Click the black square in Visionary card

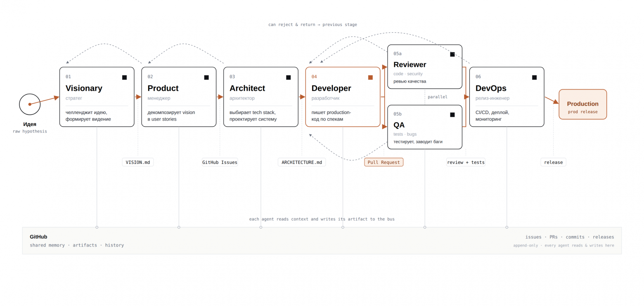coord(124,77)
